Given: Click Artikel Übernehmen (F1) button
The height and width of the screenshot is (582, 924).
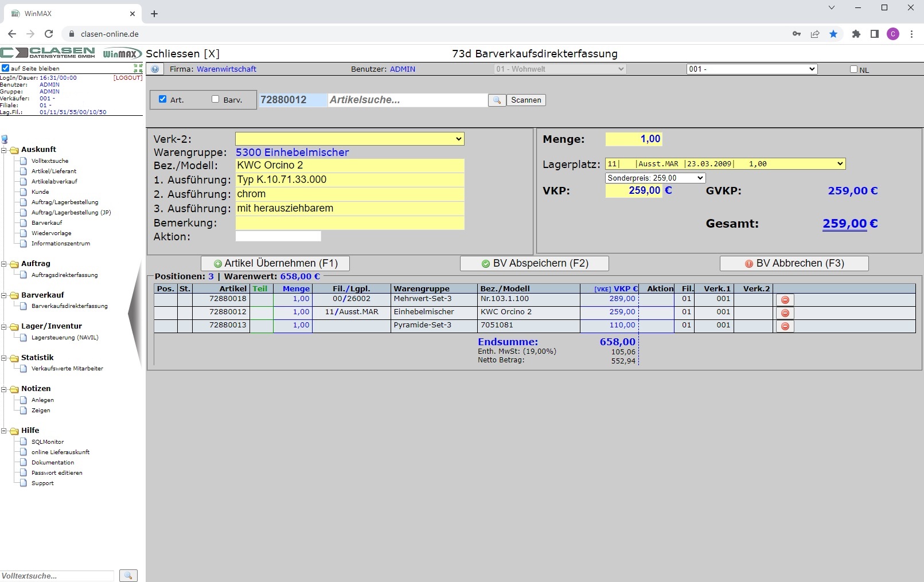Looking at the screenshot, I should [275, 263].
